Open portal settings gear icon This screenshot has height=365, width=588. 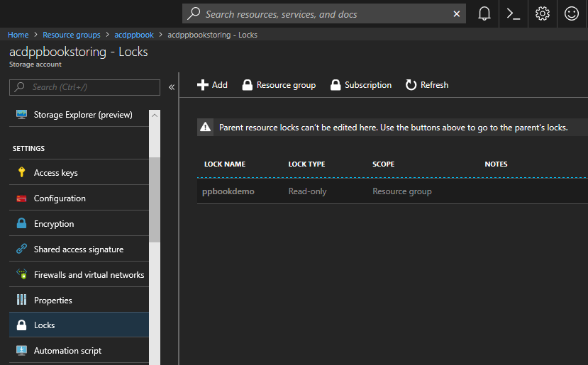[x=543, y=13]
